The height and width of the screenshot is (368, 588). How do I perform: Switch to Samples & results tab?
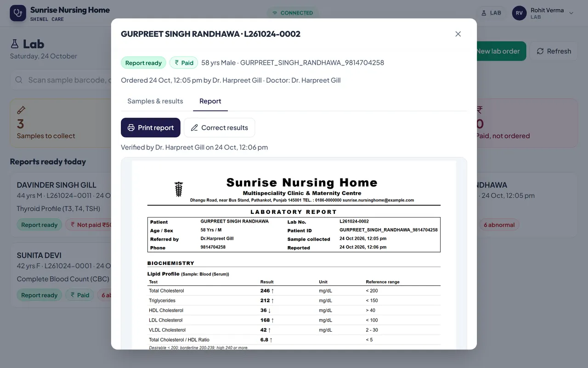(155, 101)
